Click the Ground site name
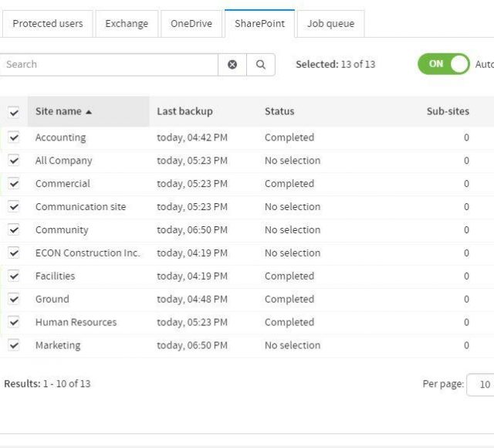 pos(52,299)
